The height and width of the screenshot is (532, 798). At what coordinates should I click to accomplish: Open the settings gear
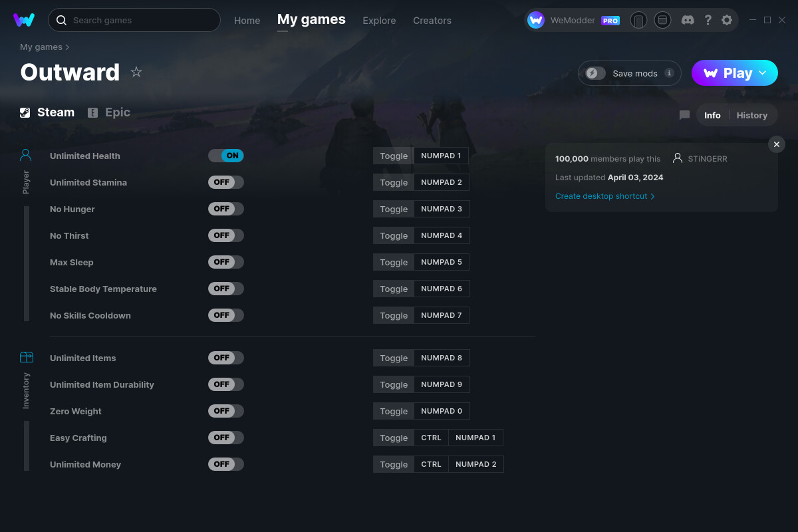click(727, 20)
